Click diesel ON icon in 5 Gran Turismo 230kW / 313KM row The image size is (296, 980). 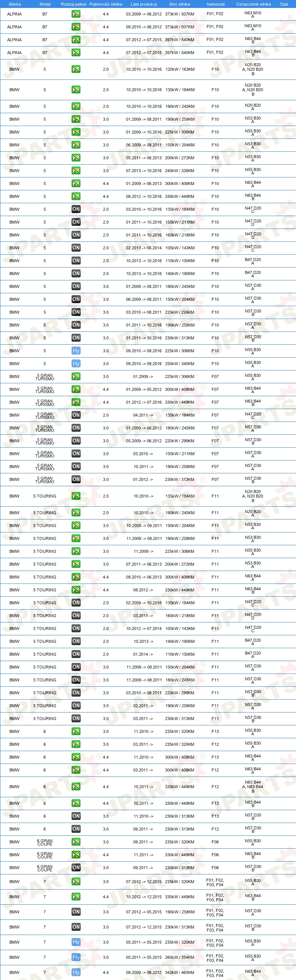coord(76,479)
